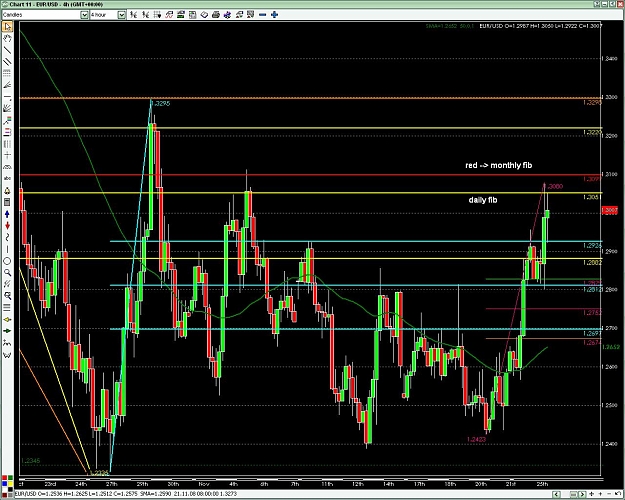
Task: Choose the ellipse circle drawing tool
Action: (7, 261)
